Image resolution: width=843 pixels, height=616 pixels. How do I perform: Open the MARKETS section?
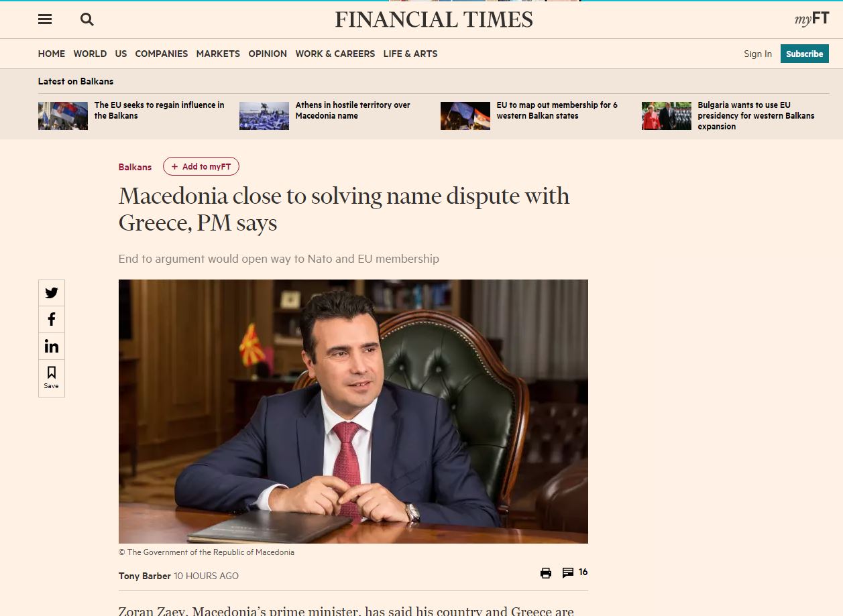tap(218, 54)
